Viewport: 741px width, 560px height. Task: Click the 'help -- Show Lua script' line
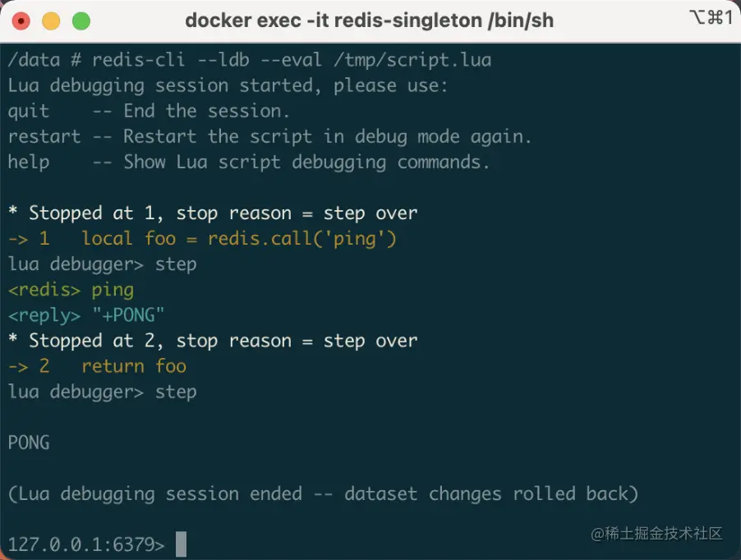(249, 162)
